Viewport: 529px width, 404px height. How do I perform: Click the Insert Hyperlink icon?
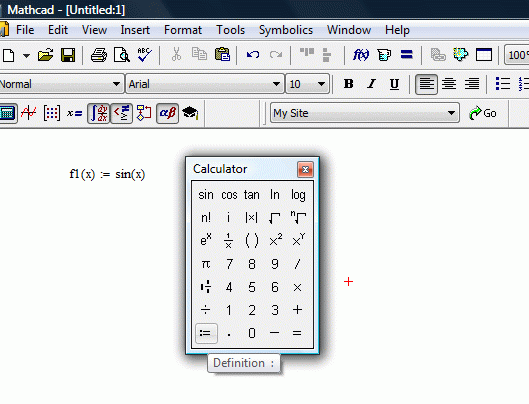438,55
